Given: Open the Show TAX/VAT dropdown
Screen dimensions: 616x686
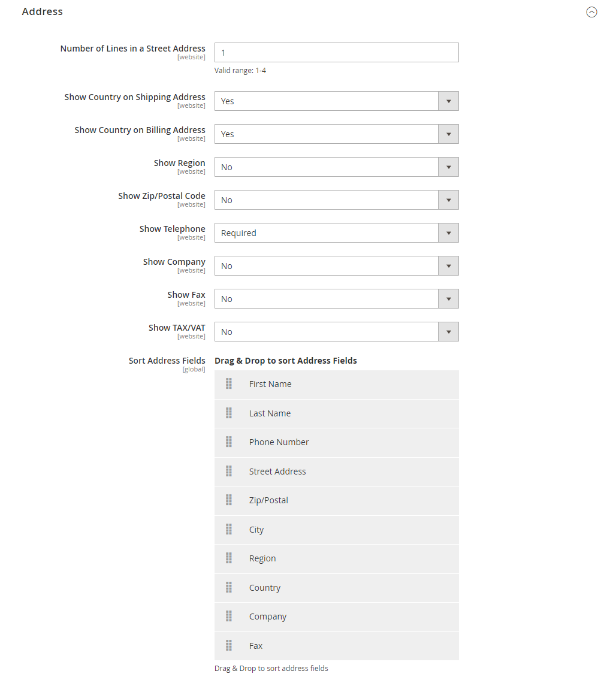Looking at the screenshot, I should click(x=336, y=332).
